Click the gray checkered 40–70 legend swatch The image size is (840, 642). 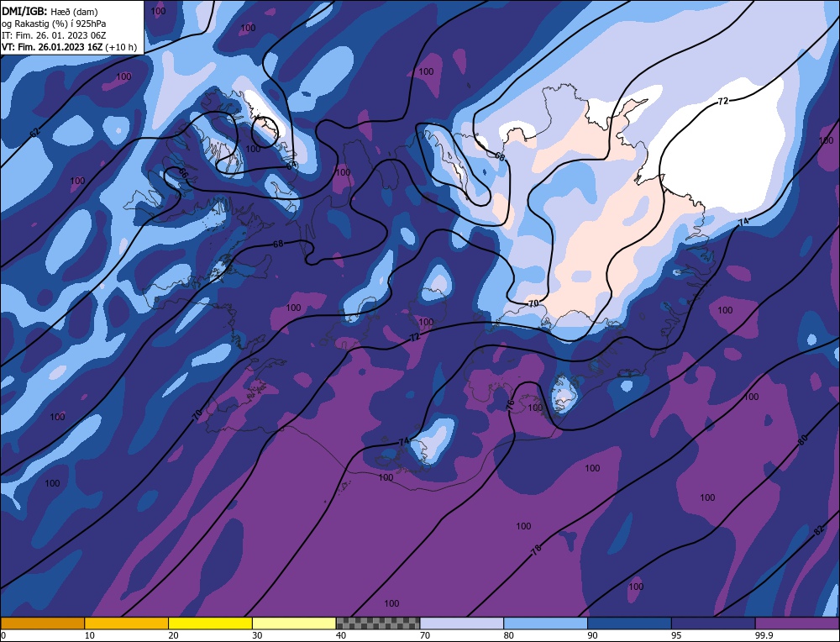(x=378, y=624)
